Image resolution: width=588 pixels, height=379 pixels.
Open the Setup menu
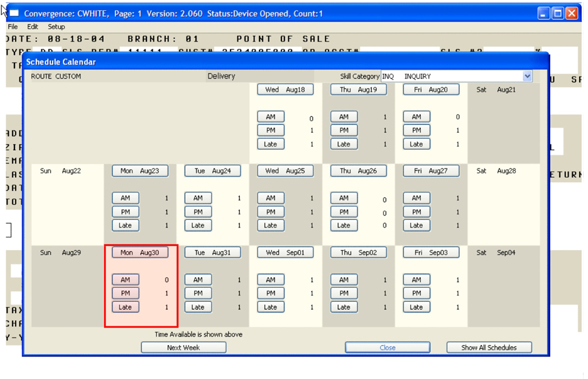pos(57,27)
